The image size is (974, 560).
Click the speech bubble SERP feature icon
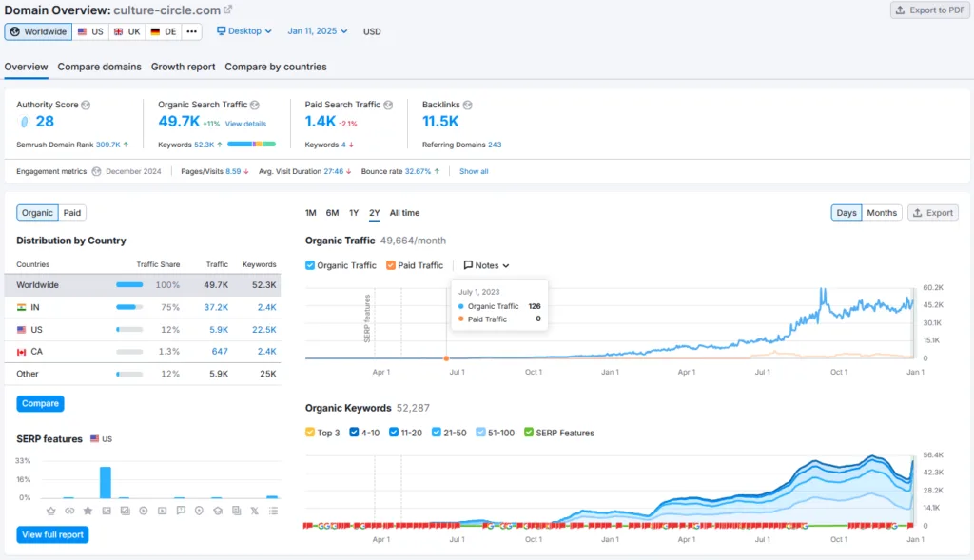[x=181, y=511]
